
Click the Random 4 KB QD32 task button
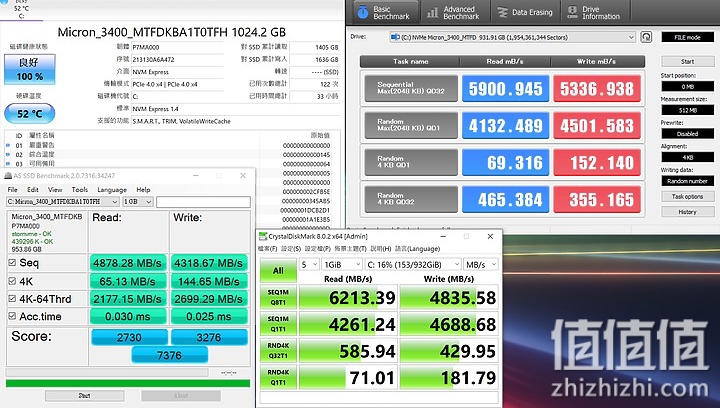411,199
